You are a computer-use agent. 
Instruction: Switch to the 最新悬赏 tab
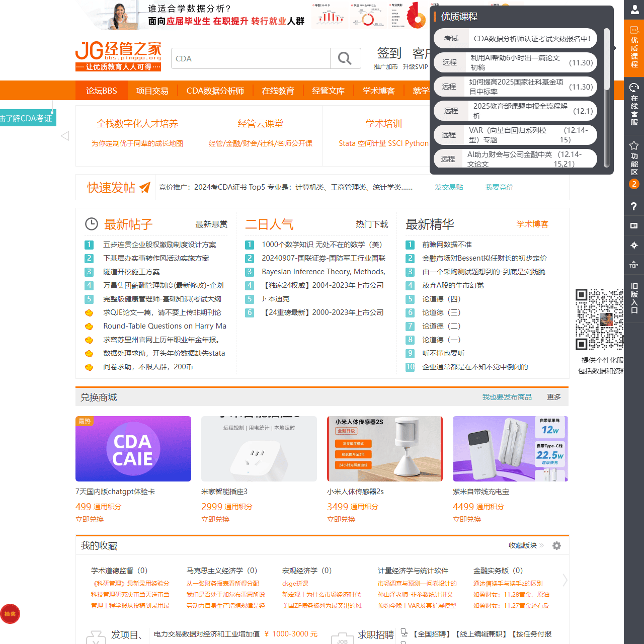(211, 224)
